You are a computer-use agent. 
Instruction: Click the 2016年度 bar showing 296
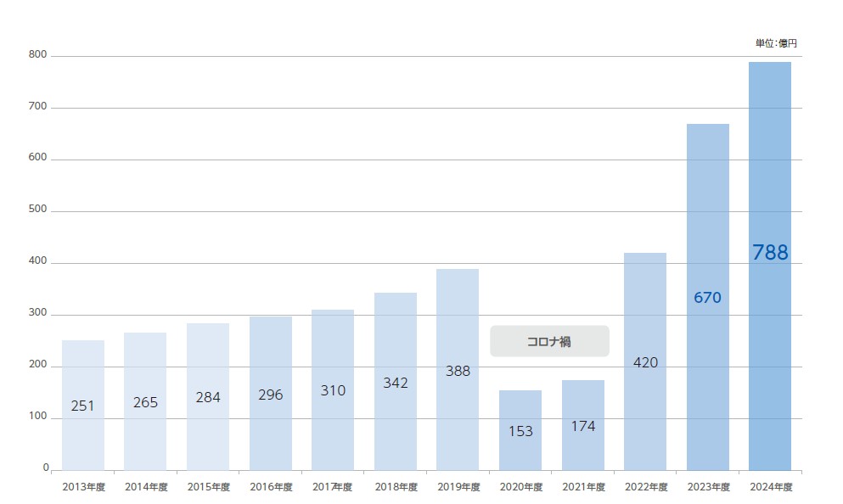[271, 394]
